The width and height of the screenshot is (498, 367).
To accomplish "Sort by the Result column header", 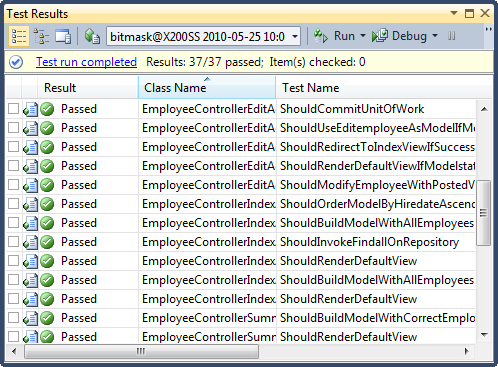I will 88,88.
